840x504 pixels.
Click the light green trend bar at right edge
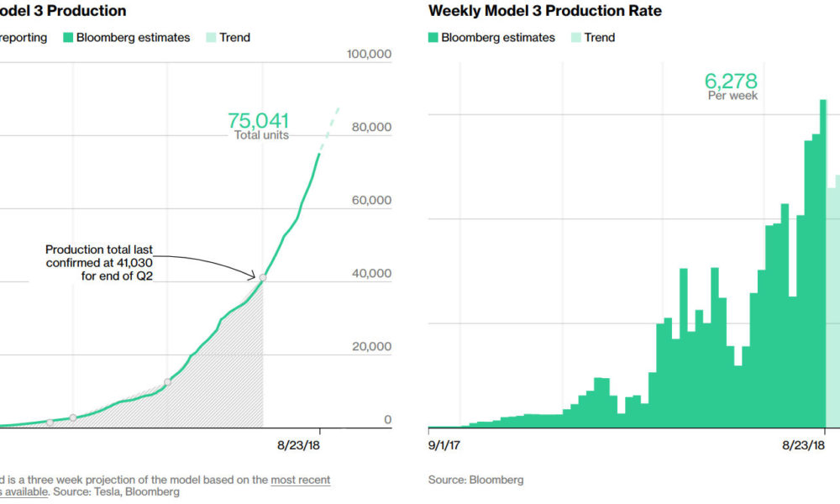point(833,302)
